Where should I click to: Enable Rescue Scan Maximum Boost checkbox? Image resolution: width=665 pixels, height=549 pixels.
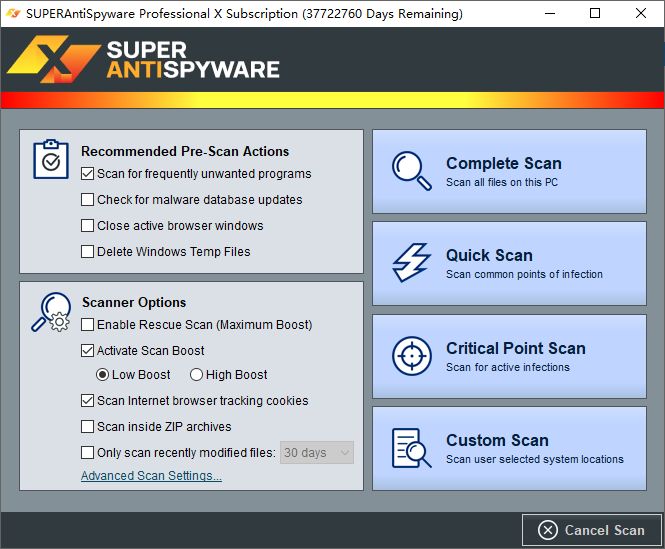[87, 325]
